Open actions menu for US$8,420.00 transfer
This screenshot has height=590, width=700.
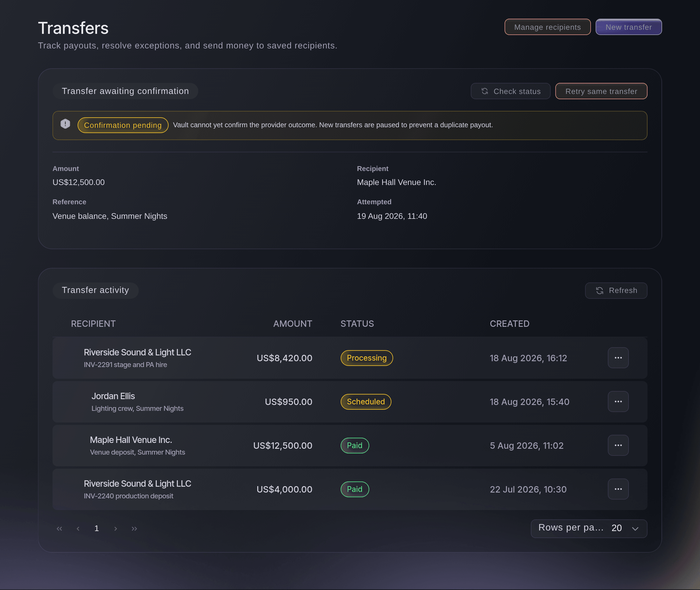618,358
